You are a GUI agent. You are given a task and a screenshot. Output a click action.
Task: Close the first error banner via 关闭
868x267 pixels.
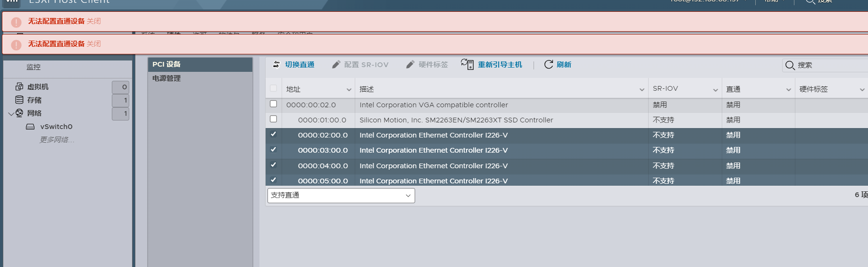click(x=94, y=21)
